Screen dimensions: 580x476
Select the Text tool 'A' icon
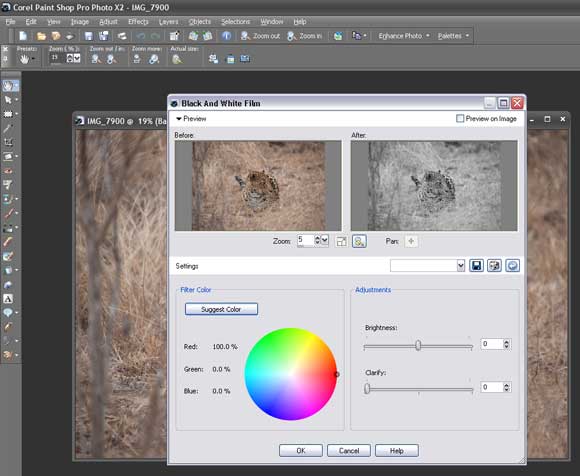pos(8,299)
